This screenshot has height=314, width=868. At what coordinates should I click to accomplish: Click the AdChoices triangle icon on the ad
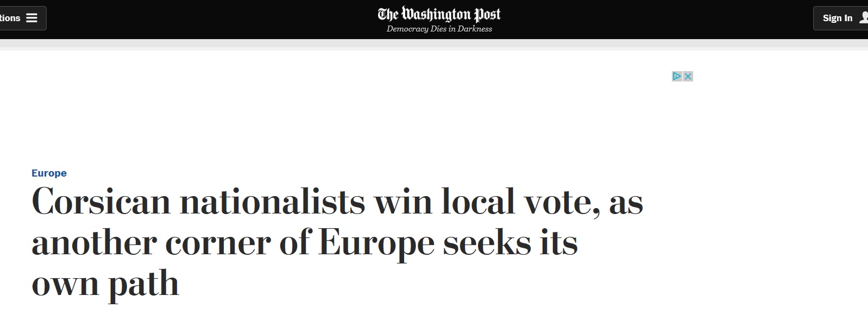click(676, 76)
